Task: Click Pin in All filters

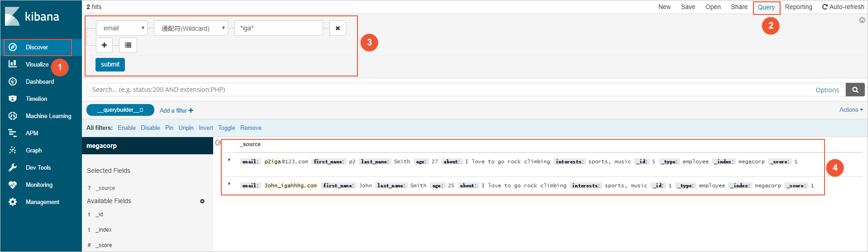Action: [169, 128]
